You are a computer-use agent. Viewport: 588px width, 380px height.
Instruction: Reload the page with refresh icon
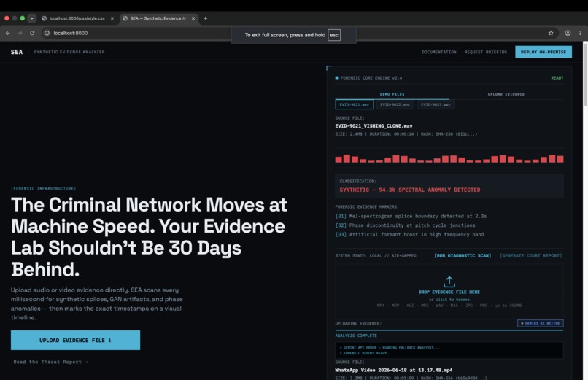pyautogui.click(x=32, y=33)
